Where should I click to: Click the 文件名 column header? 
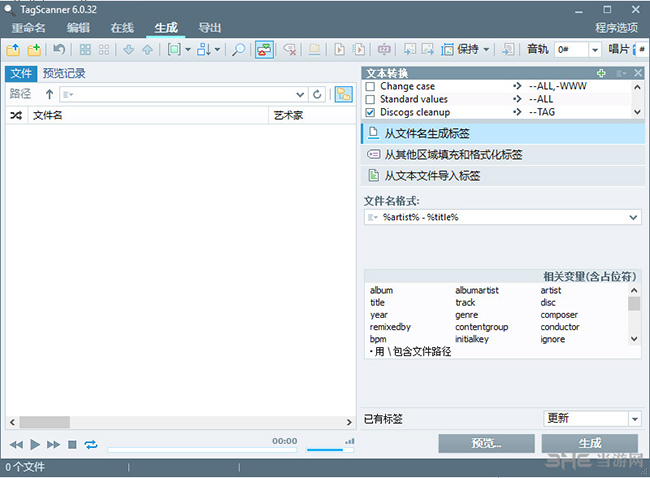(148, 115)
